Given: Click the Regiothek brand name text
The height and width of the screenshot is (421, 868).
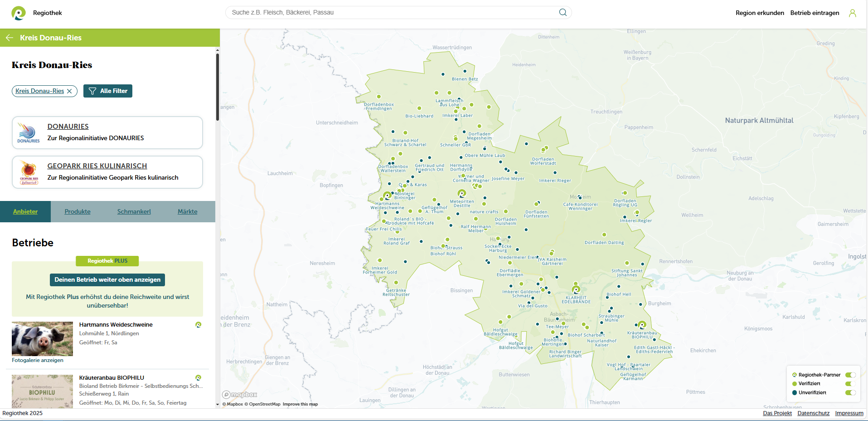Looking at the screenshot, I should tap(48, 13).
